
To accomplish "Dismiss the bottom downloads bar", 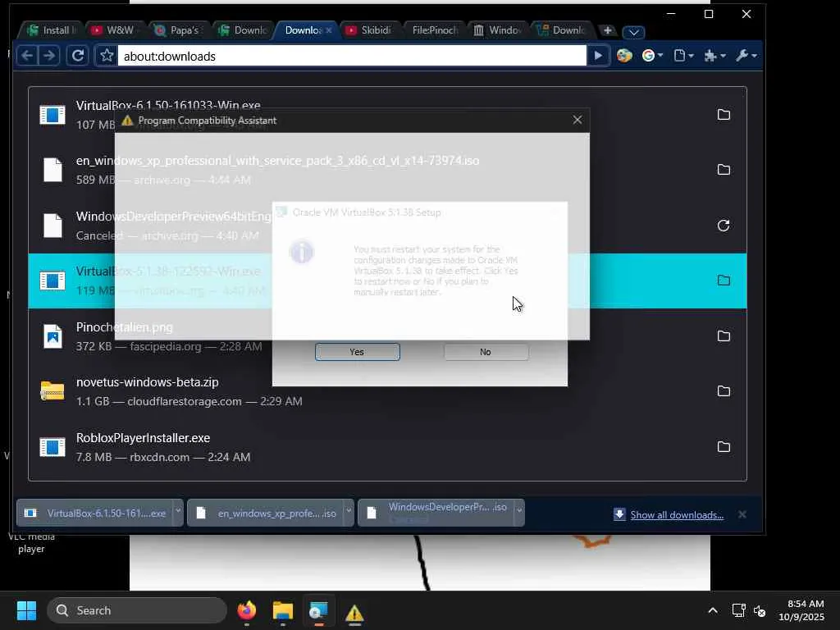I will pyautogui.click(x=742, y=514).
